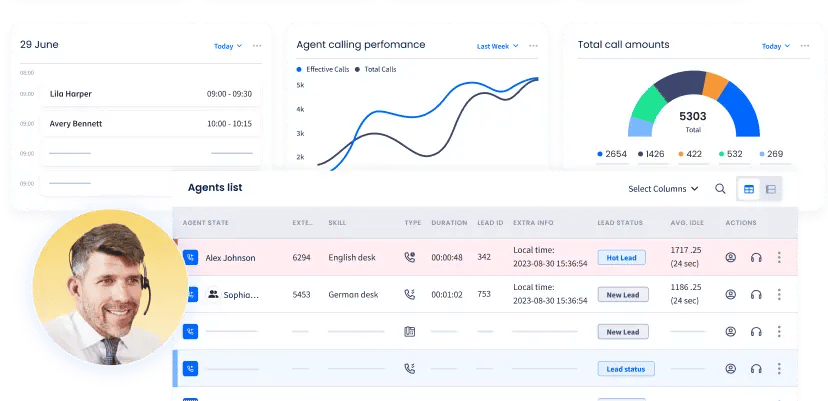The image size is (828, 401).
Task: Expand the Select Columns dropdown
Action: coord(663,189)
